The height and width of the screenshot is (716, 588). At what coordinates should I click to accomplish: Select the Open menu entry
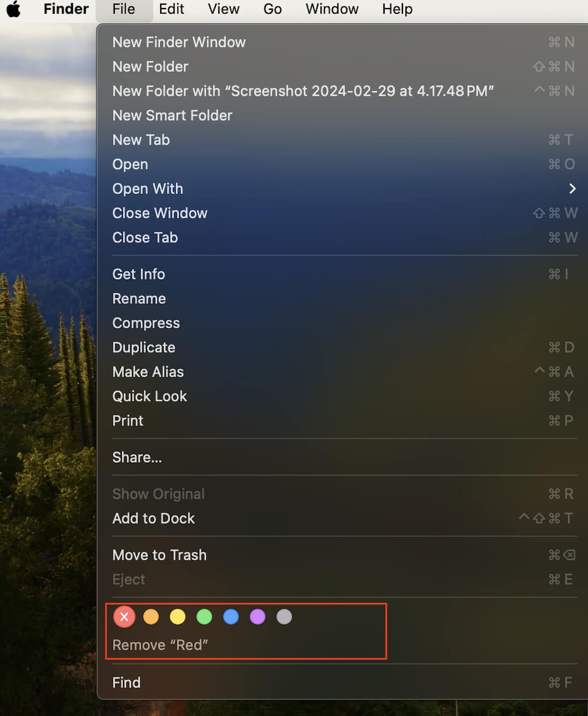point(343,164)
